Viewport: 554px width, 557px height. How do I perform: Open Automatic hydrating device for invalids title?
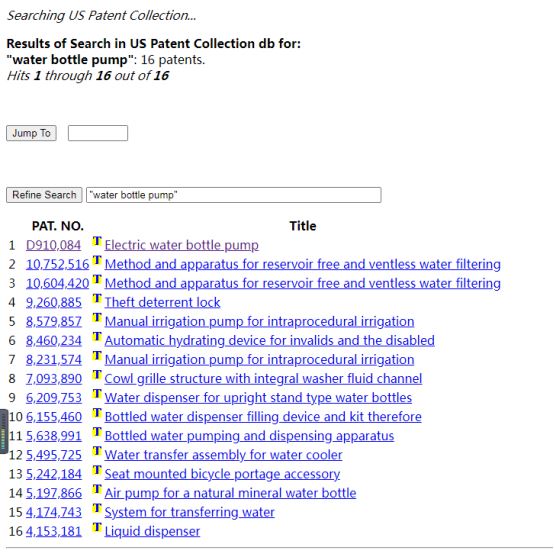tap(270, 341)
